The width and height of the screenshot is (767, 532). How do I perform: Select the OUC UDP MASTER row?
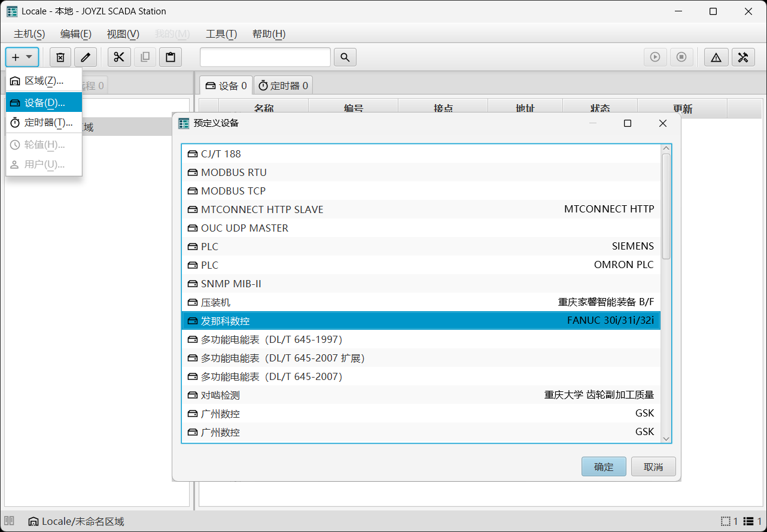tap(421, 228)
